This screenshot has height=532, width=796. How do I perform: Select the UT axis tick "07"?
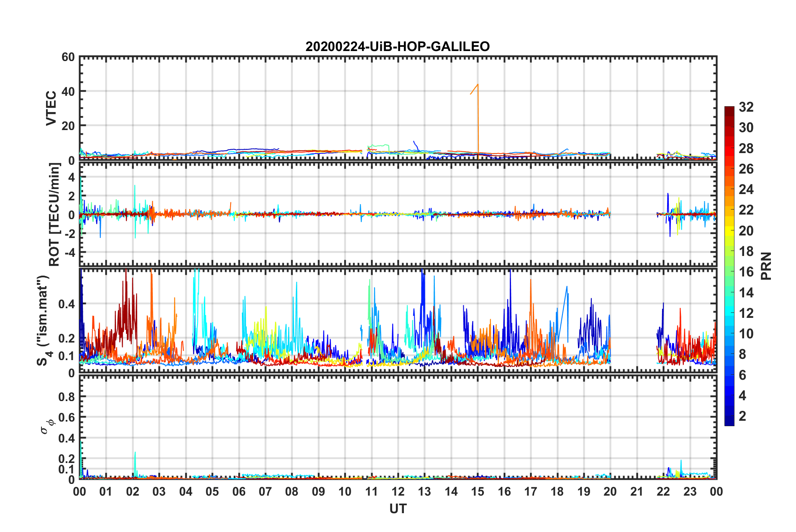point(265,491)
